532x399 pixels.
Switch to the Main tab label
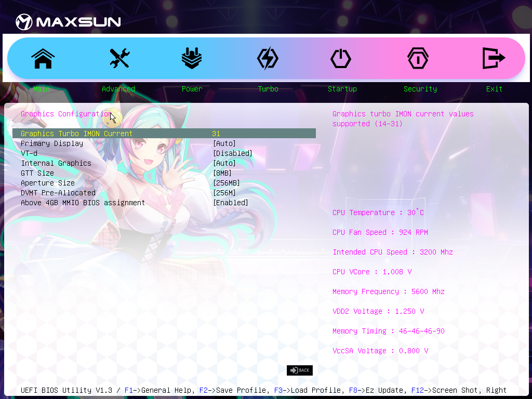click(x=42, y=89)
